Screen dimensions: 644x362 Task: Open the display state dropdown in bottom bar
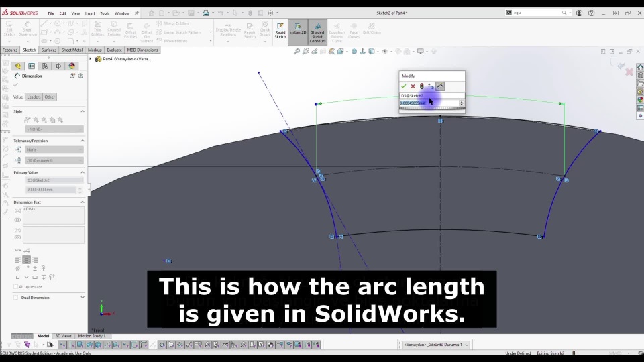point(436,345)
